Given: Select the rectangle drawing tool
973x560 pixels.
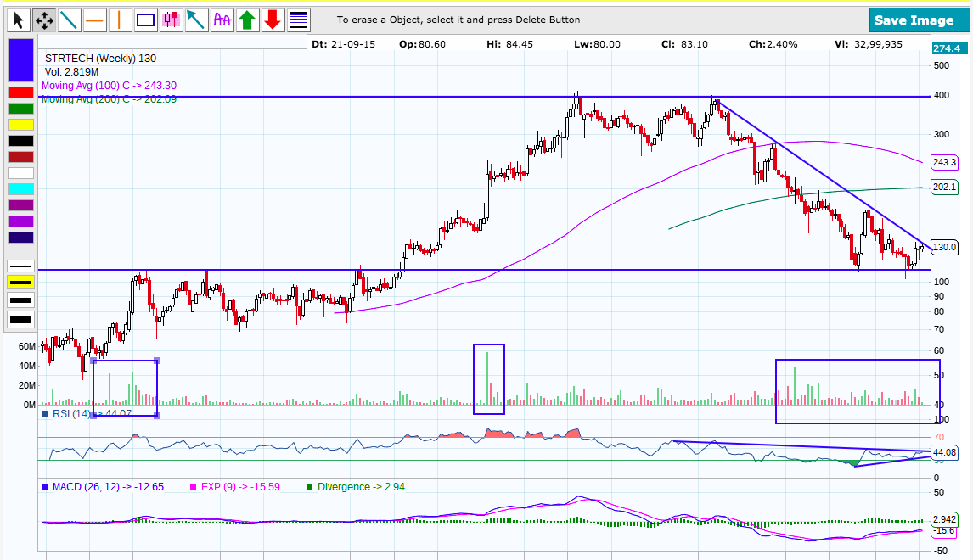Looking at the screenshot, I should point(145,20).
